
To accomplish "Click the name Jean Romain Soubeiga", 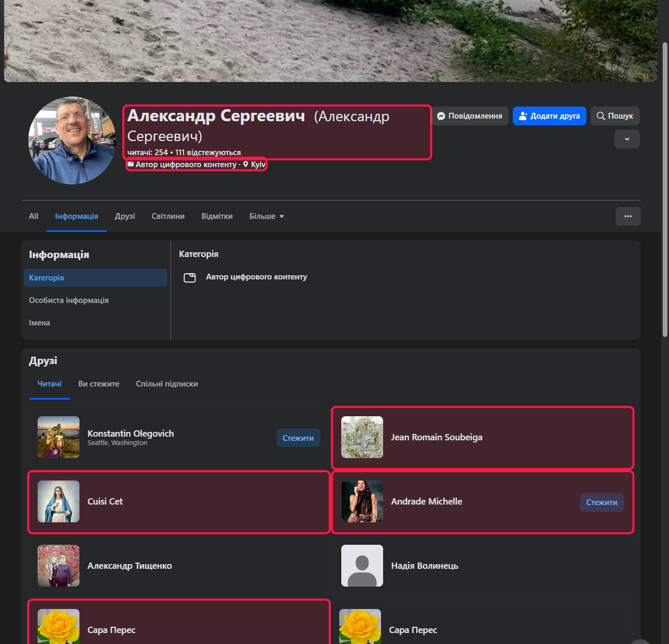I will pos(436,437).
